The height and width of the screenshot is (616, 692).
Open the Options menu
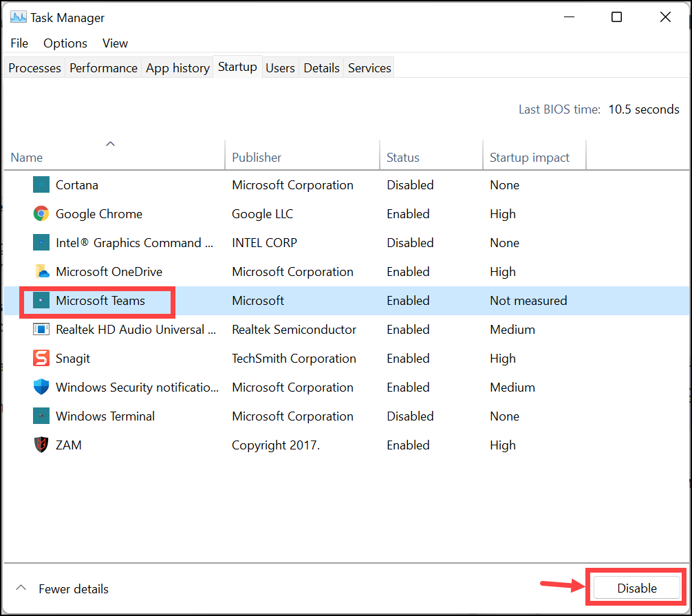tap(65, 43)
